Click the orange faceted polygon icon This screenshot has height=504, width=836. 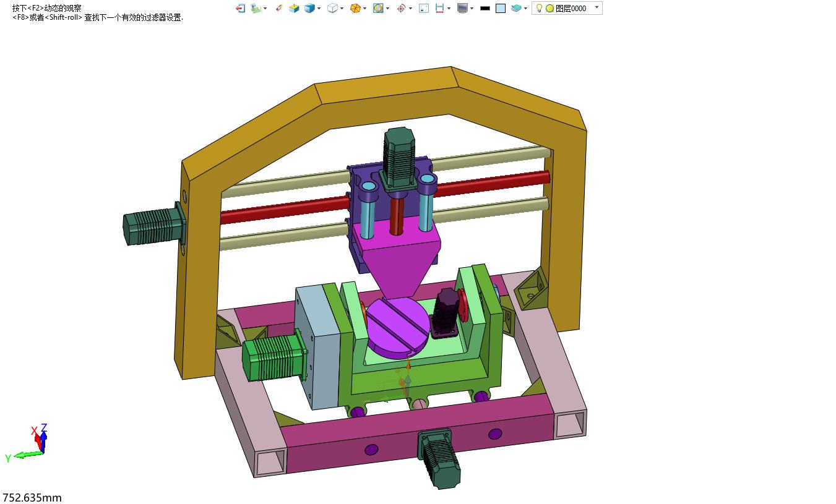point(355,8)
